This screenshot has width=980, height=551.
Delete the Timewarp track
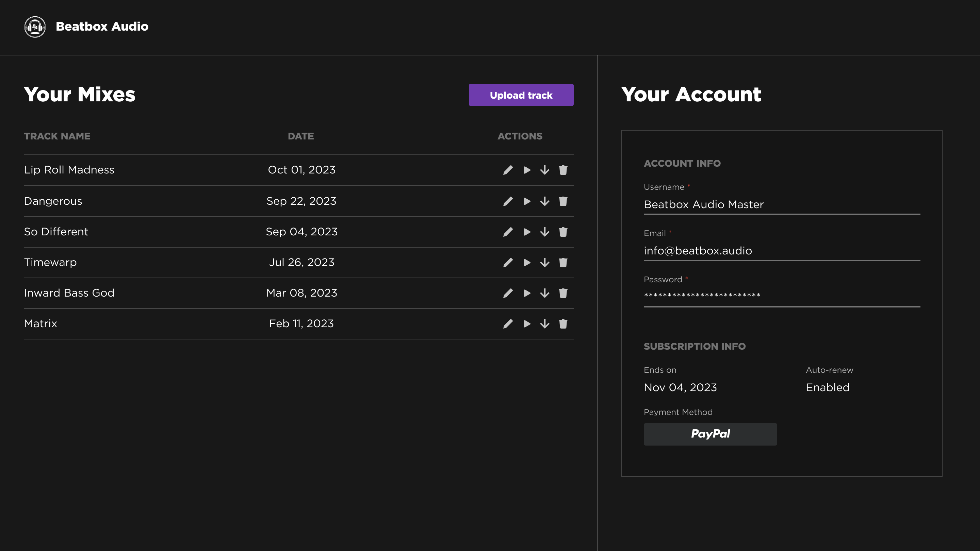[563, 262]
